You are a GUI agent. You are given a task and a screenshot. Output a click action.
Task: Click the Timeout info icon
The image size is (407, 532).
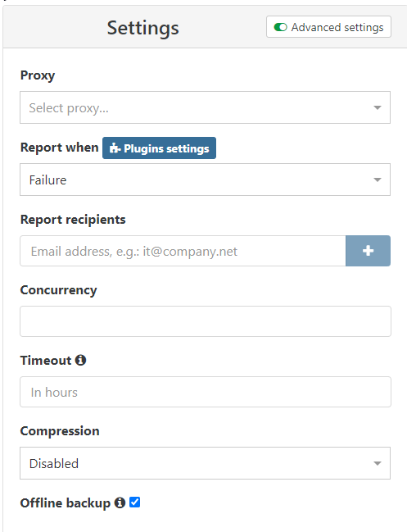click(80, 360)
